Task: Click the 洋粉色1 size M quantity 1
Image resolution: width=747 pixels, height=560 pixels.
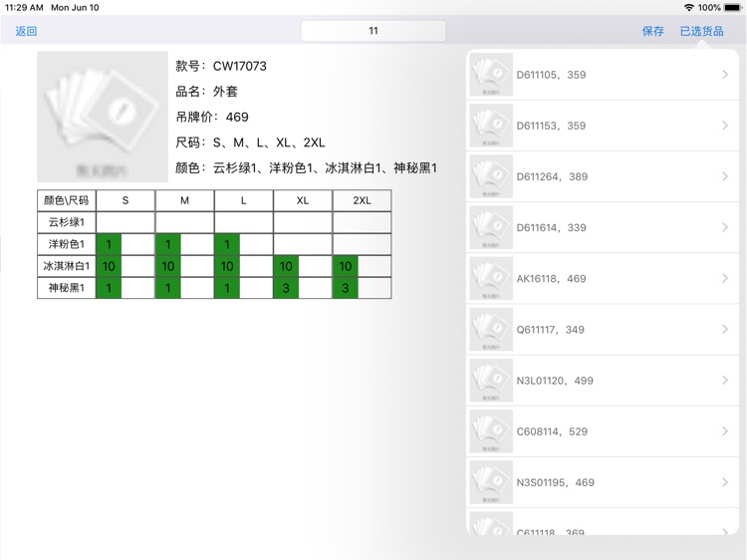Action: [168, 244]
